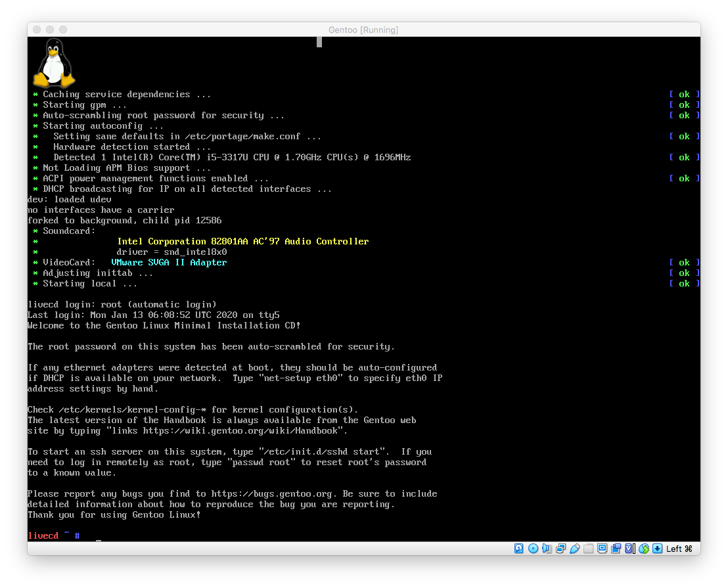The width and height of the screenshot is (728, 588).
Task: Click 'livecd login: root (automatic login)' line
Action: pos(122,304)
